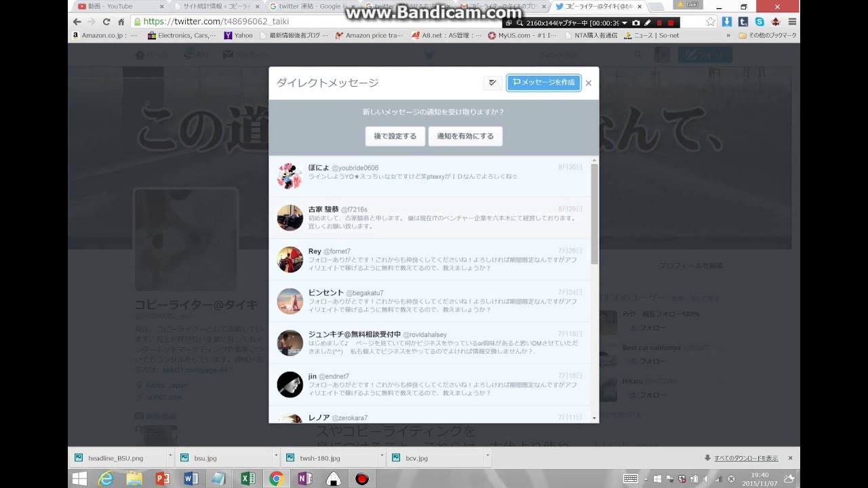Click the browser home icon
868x488 pixels.
tap(121, 22)
